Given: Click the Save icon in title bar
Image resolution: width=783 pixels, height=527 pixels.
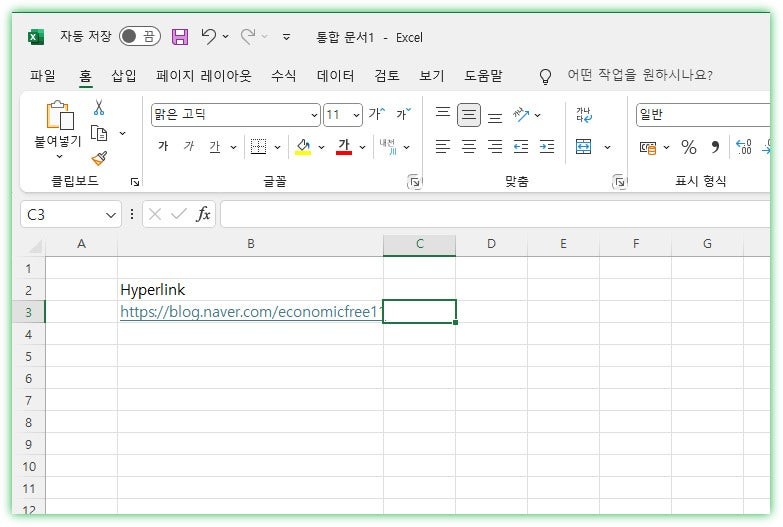Looking at the screenshot, I should 180,37.
